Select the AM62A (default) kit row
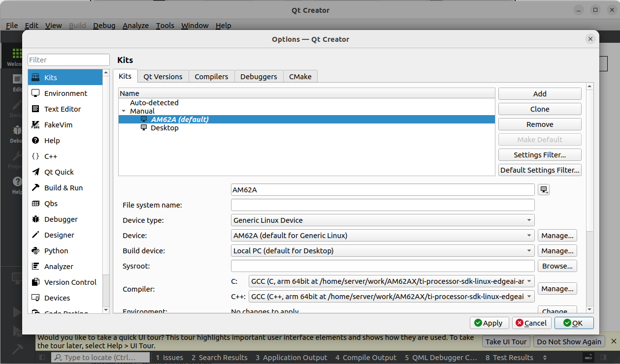The image size is (620, 364). coord(307,120)
